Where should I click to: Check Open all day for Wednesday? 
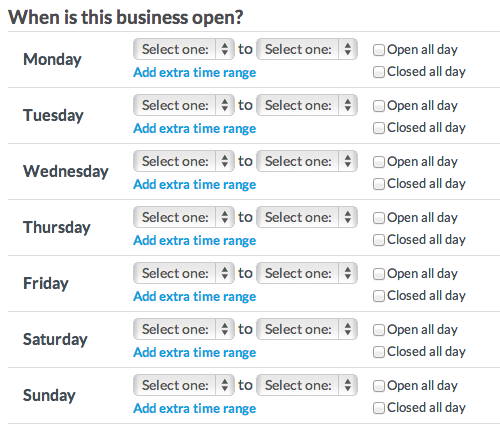(379, 162)
